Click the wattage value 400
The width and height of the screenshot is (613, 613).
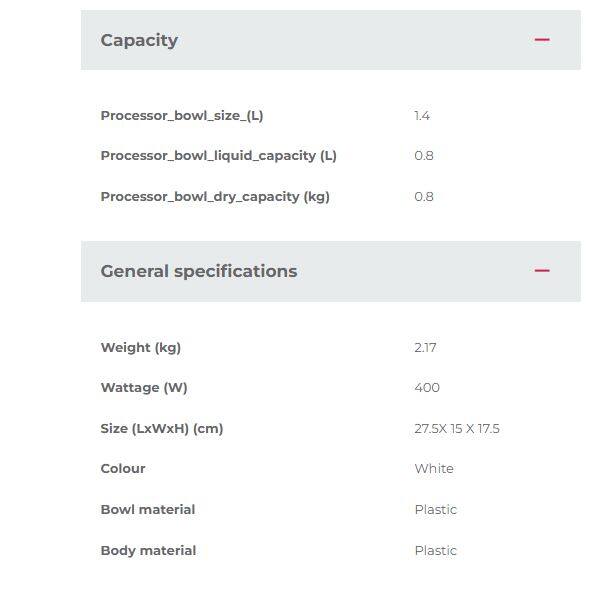tap(427, 388)
